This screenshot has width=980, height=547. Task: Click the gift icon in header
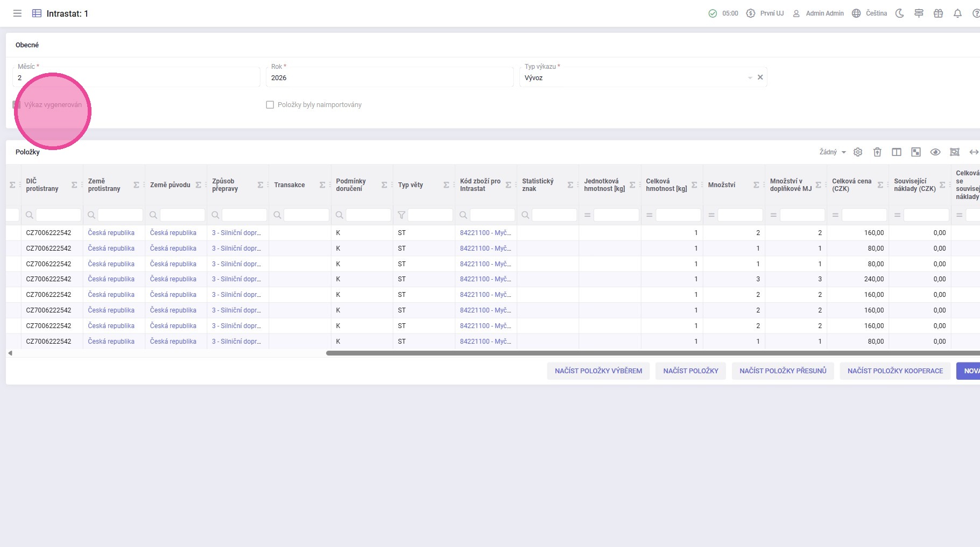pos(938,13)
